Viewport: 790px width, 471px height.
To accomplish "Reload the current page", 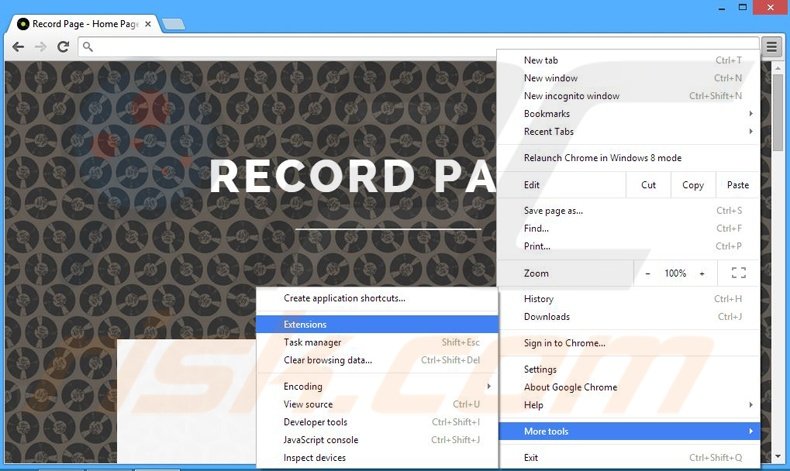I will click(63, 47).
